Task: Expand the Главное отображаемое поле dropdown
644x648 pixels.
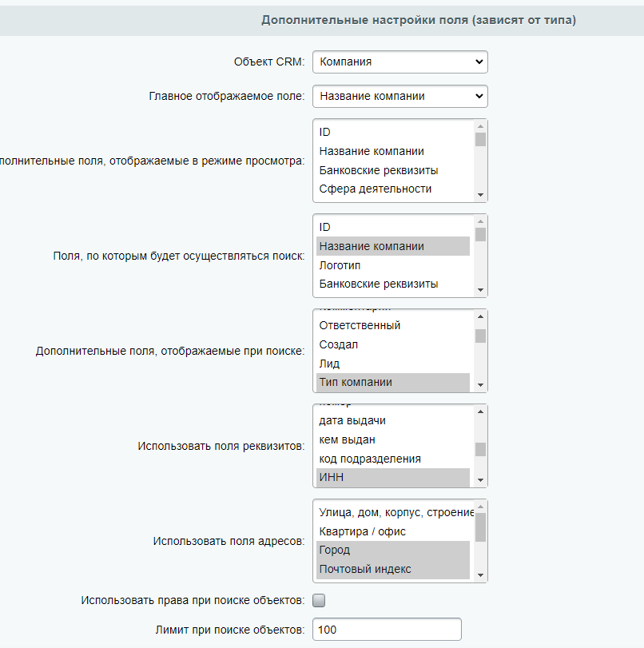Action: (x=400, y=96)
